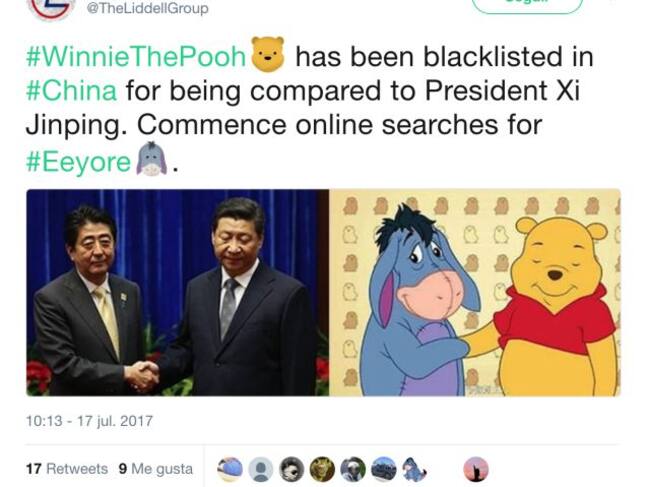Open the default gray silhouette avatar
The height and width of the screenshot is (487, 650).
tap(261, 469)
